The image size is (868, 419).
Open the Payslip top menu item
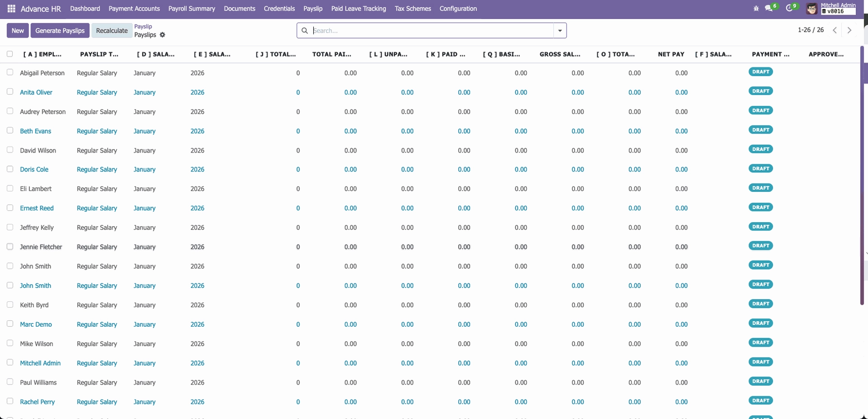pos(313,9)
